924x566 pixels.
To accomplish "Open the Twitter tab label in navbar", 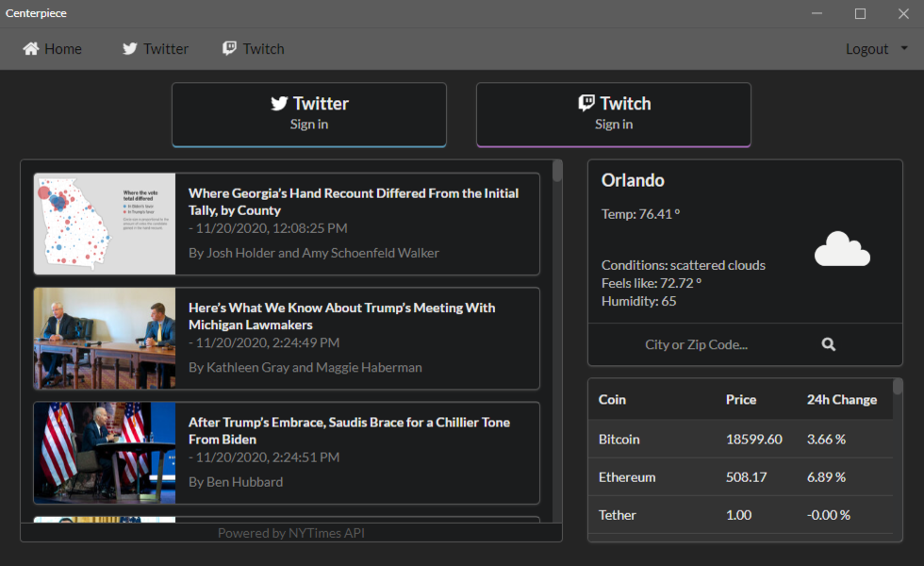I will 166,49.
